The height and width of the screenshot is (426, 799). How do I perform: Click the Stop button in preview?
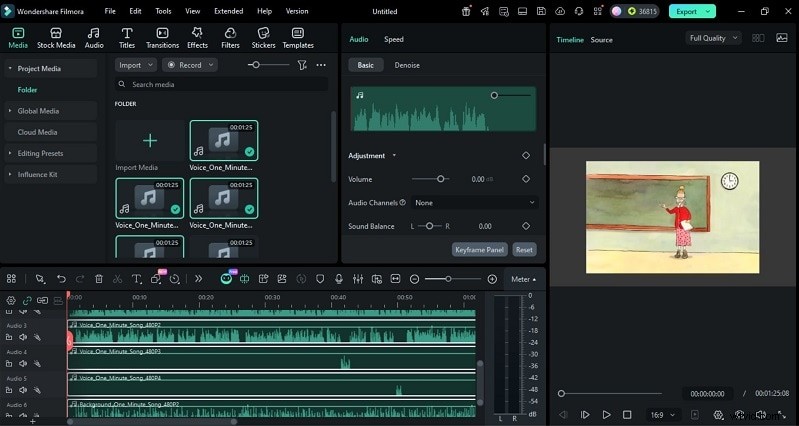(x=627, y=415)
